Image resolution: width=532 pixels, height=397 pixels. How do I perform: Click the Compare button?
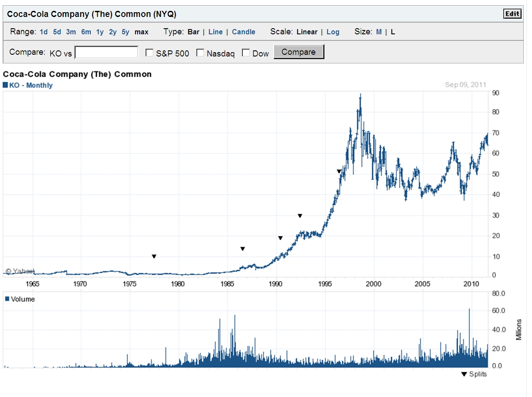[x=299, y=52]
